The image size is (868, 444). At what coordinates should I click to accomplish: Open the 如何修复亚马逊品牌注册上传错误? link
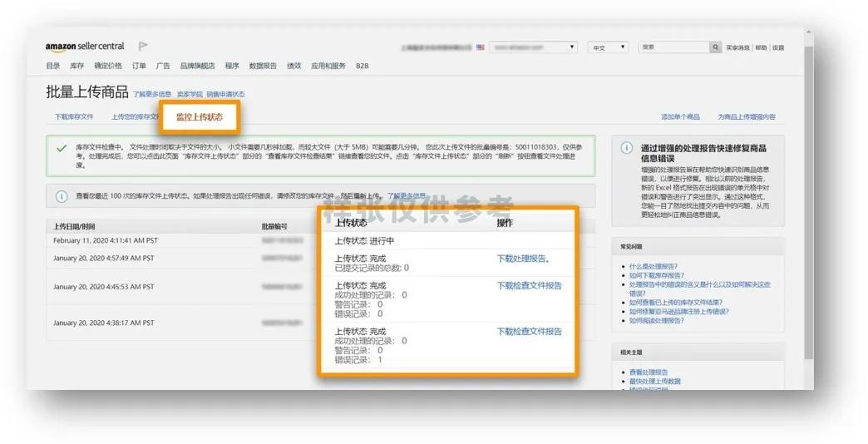(678, 312)
